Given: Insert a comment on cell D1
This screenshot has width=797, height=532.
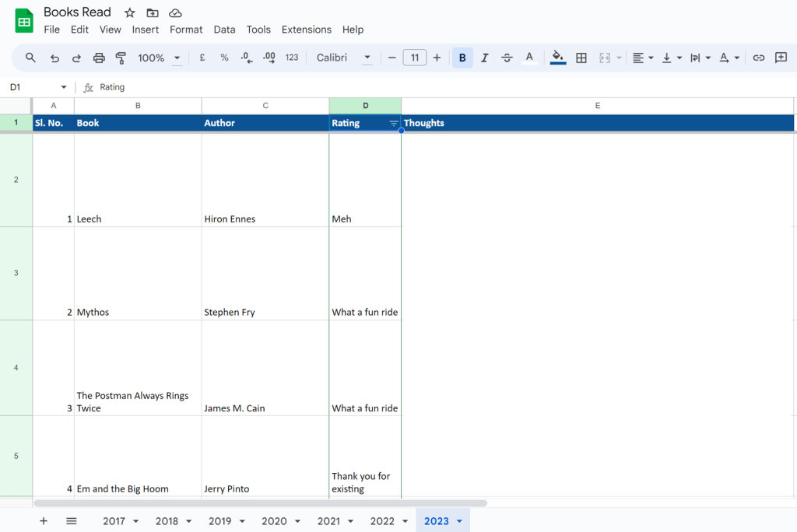Looking at the screenshot, I should click(x=781, y=58).
